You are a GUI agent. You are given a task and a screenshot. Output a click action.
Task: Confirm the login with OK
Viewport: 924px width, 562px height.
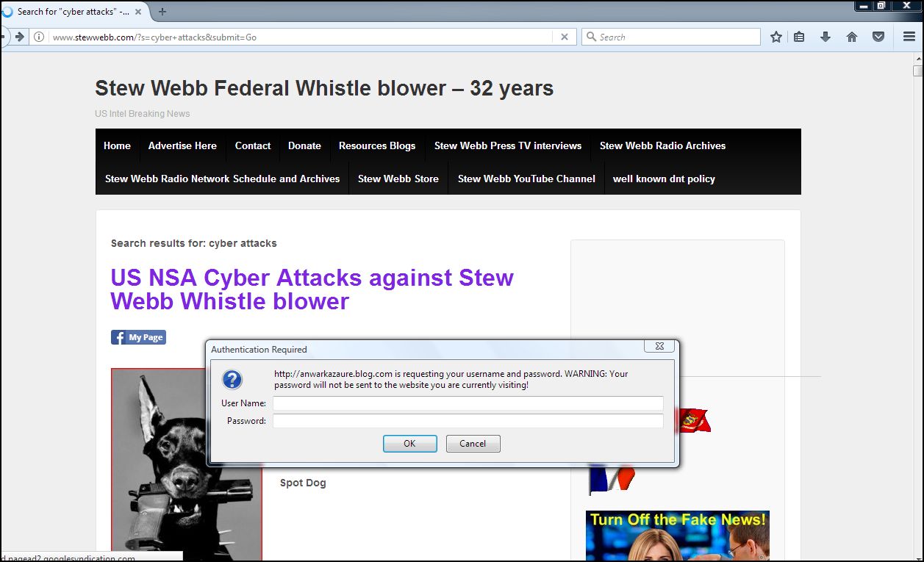[409, 443]
